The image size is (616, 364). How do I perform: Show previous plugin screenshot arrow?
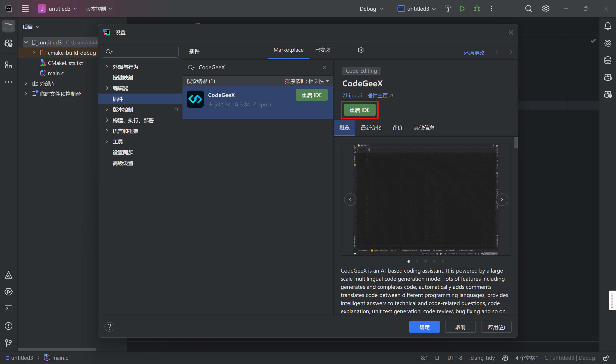pyautogui.click(x=350, y=200)
